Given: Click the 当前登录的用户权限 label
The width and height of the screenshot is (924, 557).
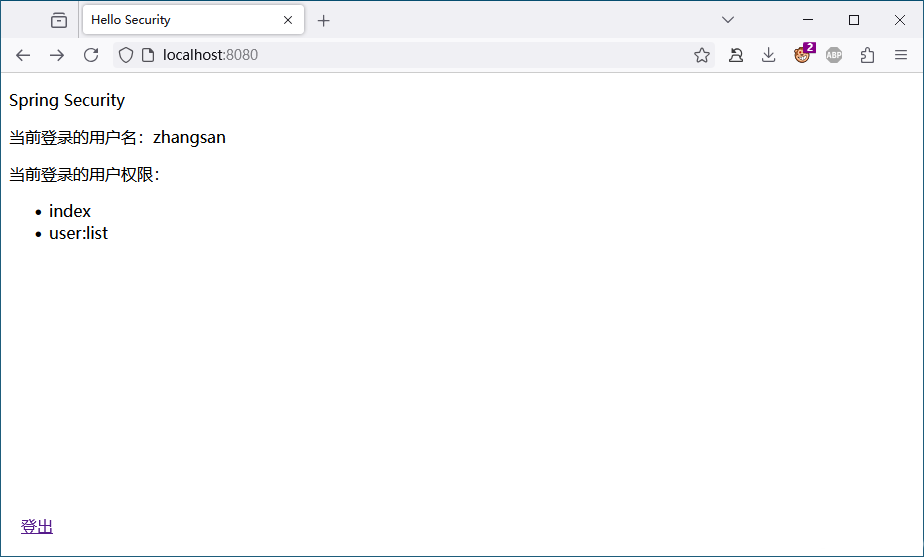Looking at the screenshot, I should click(x=84, y=174).
